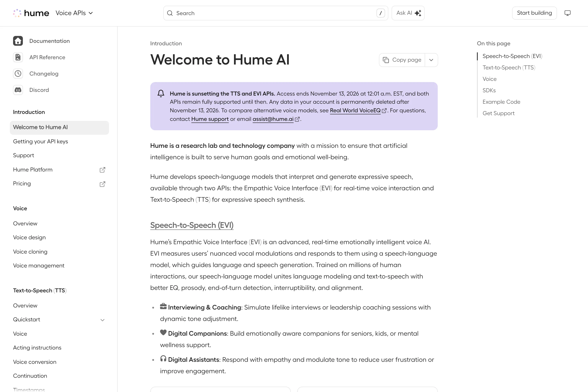The image size is (588, 392).
Task: Toggle the theme via monitor icon
Action: point(568,13)
